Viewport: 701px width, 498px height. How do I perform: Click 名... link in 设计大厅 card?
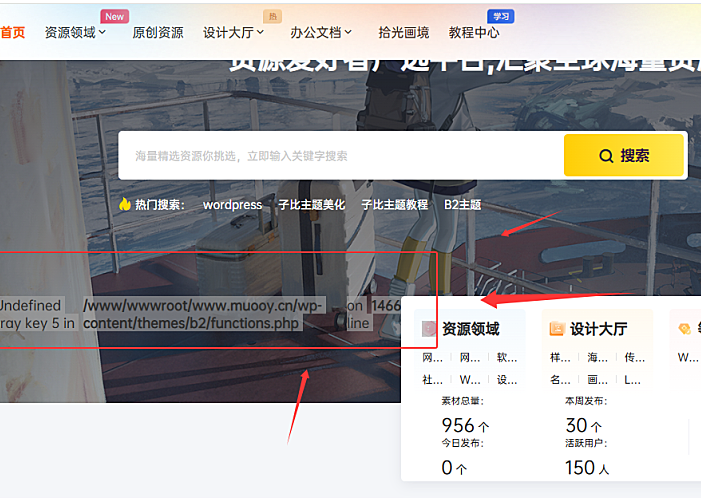[560, 380]
